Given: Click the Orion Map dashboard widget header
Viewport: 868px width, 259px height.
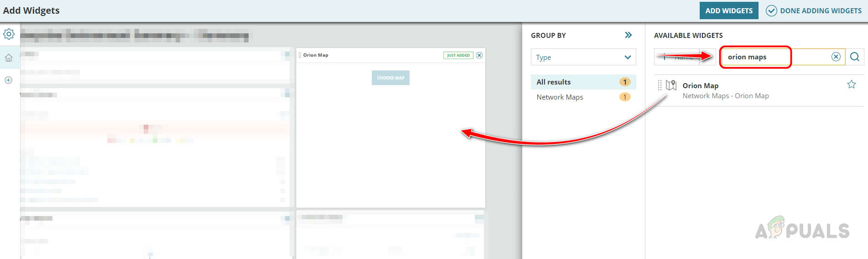Looking at the screenshot, I should pyautogui.click(x=391, y=55).
